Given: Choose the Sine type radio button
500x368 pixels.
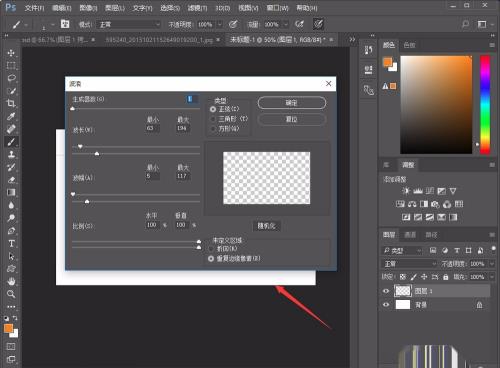Looking at the screenshot, I should point(213,109).
